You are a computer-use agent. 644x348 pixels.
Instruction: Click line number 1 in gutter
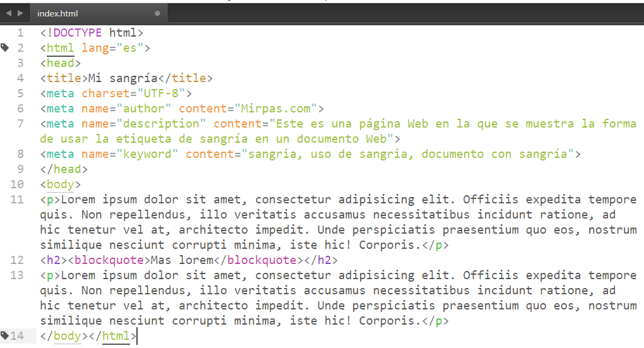point(21,33)
